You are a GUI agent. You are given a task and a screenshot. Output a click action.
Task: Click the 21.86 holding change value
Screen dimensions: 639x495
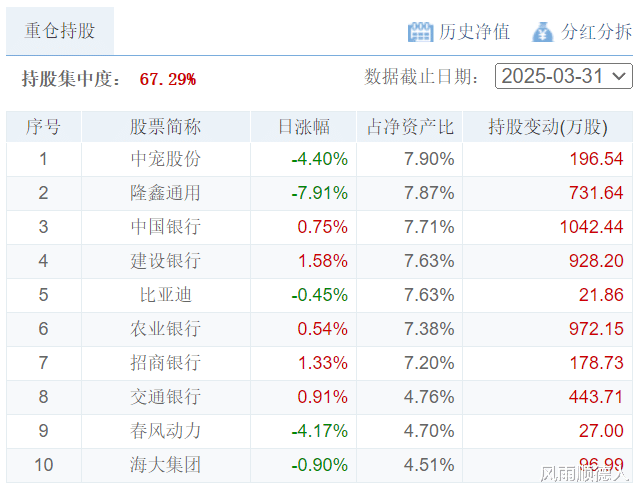click(x=601, y=295)
